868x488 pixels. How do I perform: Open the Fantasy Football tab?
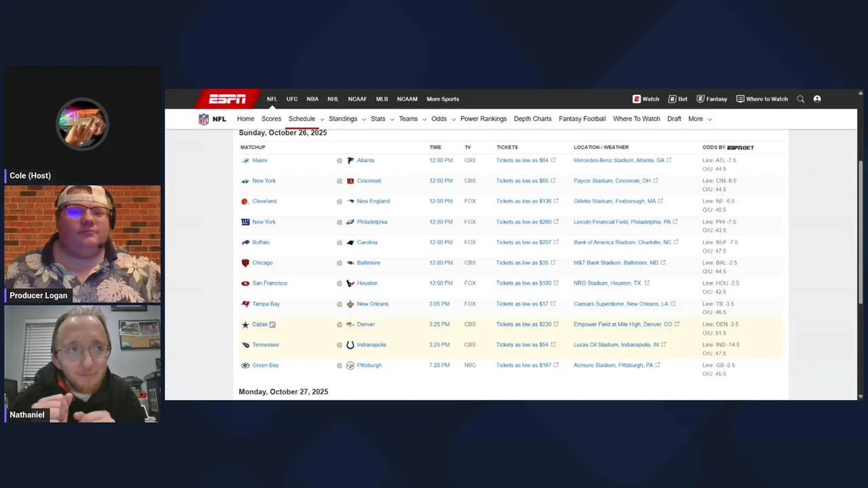583,119
